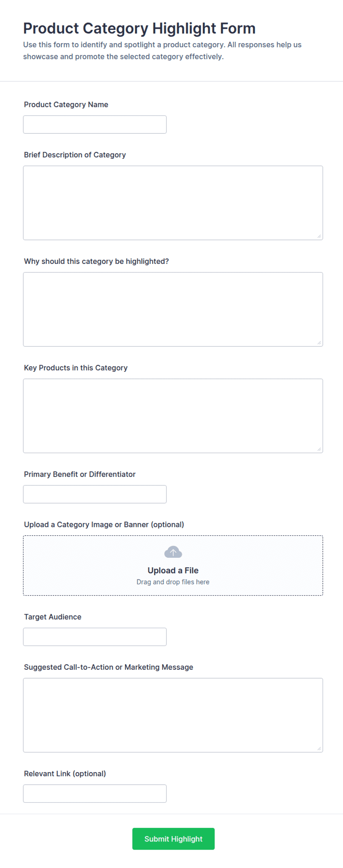Screen dimensions: 343x868
Task: Focus the Brief Description of Category textarea
Action: pos(173,203)
